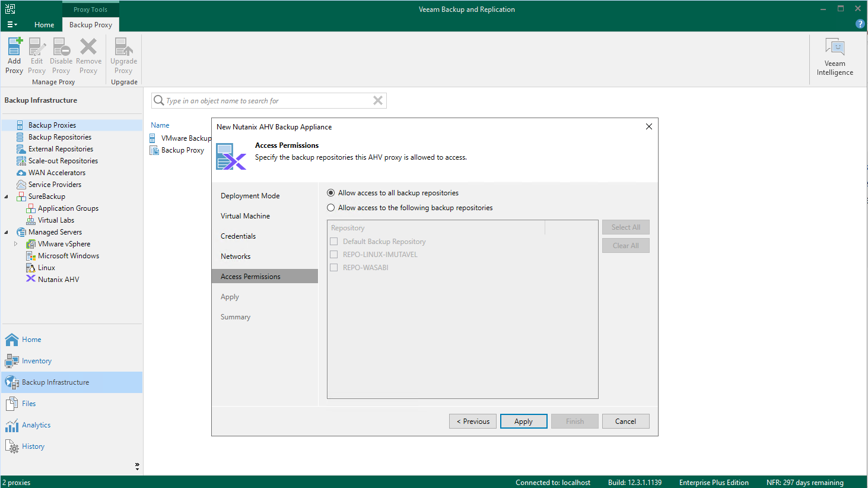868x488 pixels.
Task: Select the VMware Backup proxy row
Action: [x=180, y=138]
